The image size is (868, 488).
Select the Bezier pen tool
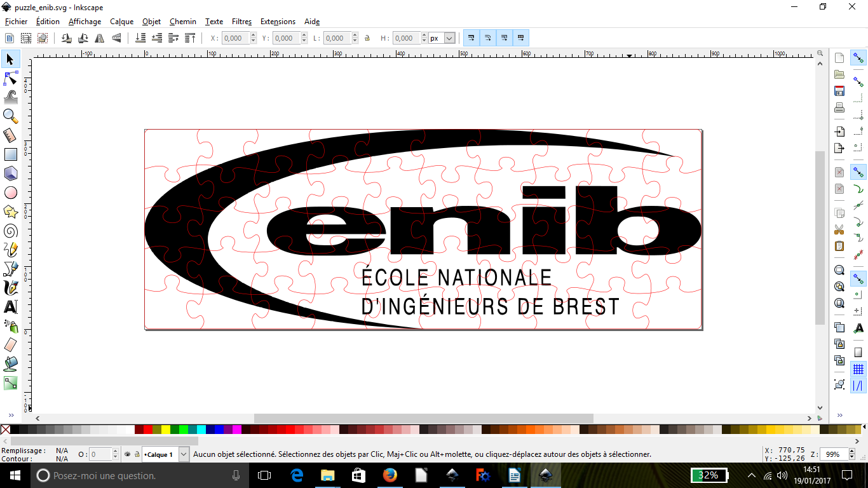(10, 269)
